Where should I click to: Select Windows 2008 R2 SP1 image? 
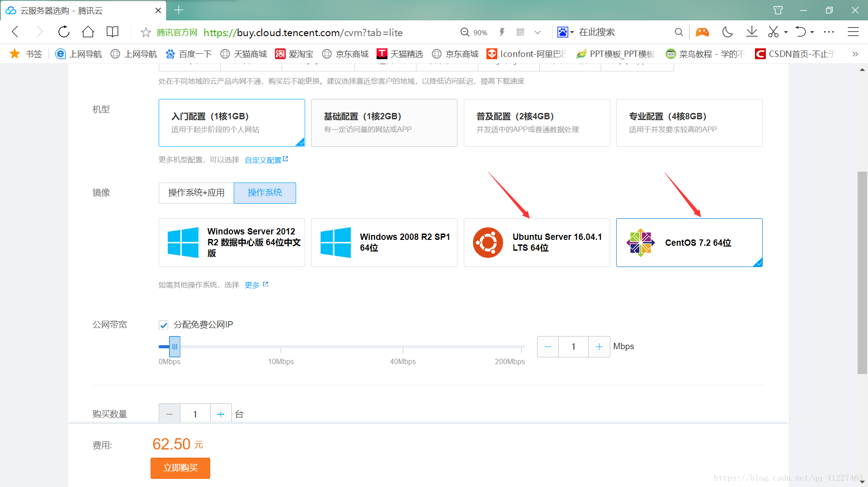(x=384, y=243)
